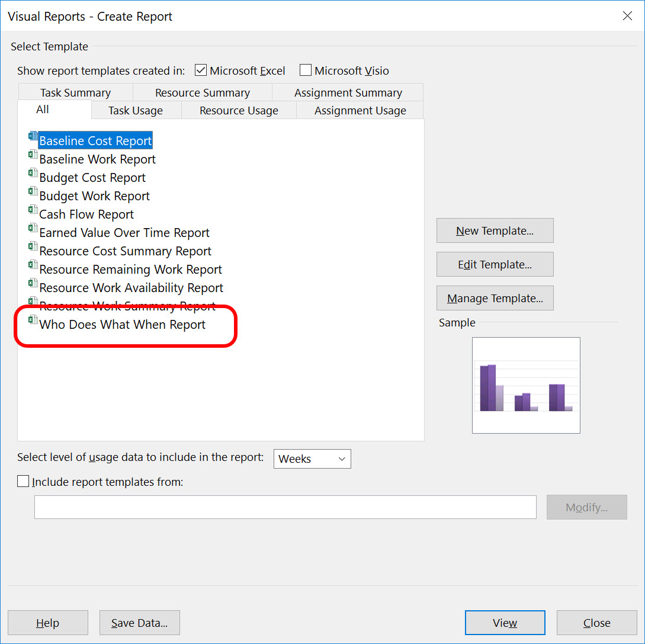The height and width of the screenshot is (644, 645).
Task: Switch to the Task Summary tab
Action: click(x=75, y=92)
